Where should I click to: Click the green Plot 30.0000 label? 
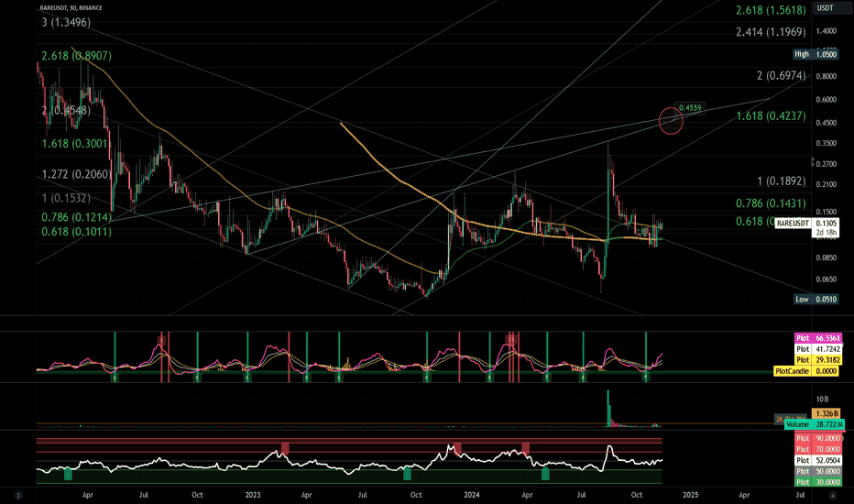[x=818, y=482]
